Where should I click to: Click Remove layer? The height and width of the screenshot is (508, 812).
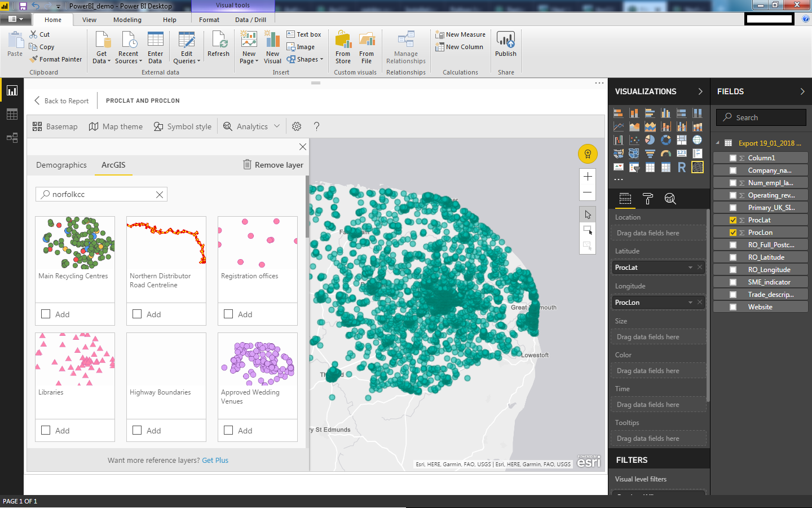273,165
